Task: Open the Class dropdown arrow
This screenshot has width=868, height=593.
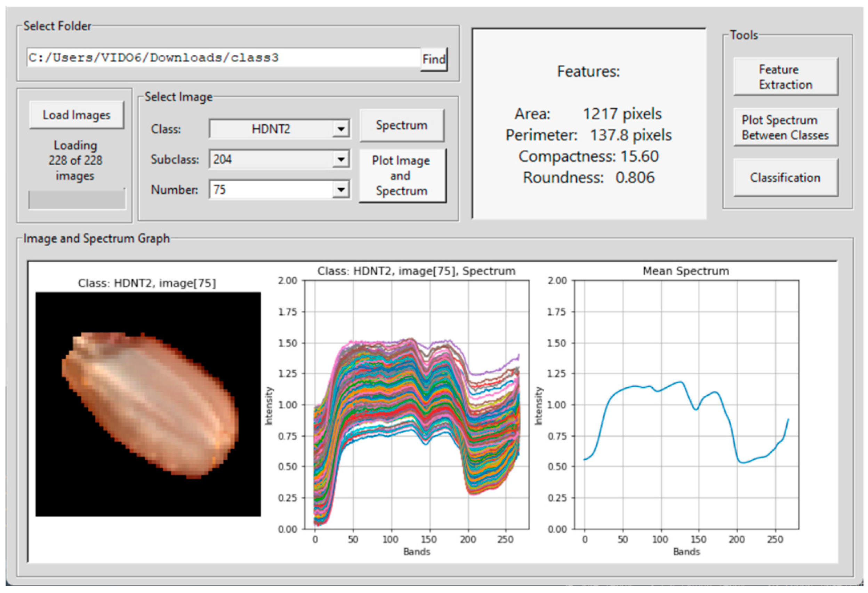Action: pos(340,129)
